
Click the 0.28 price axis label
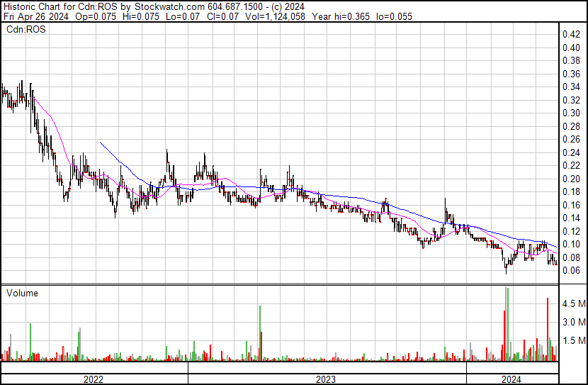coord(571,126)
